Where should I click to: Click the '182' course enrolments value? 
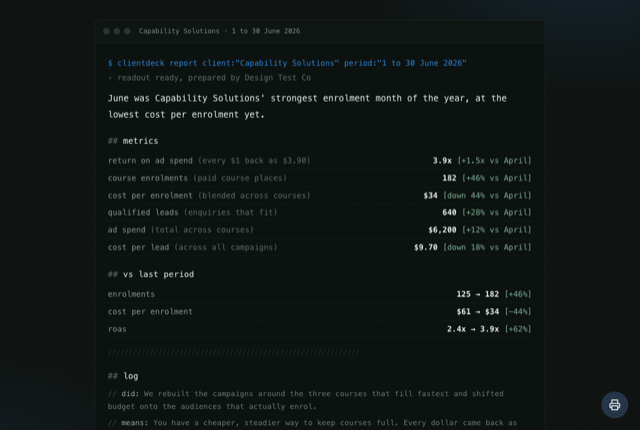click(449, 178)
